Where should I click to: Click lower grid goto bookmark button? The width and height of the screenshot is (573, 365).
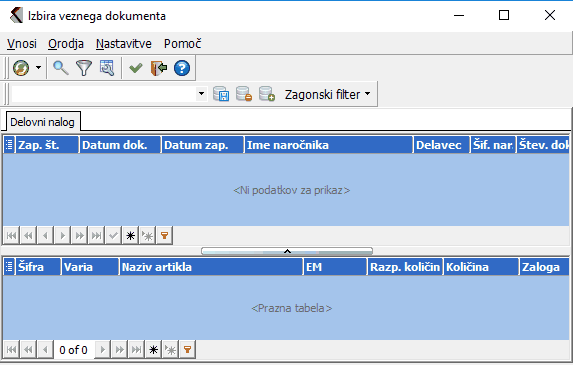pos(170,350)
